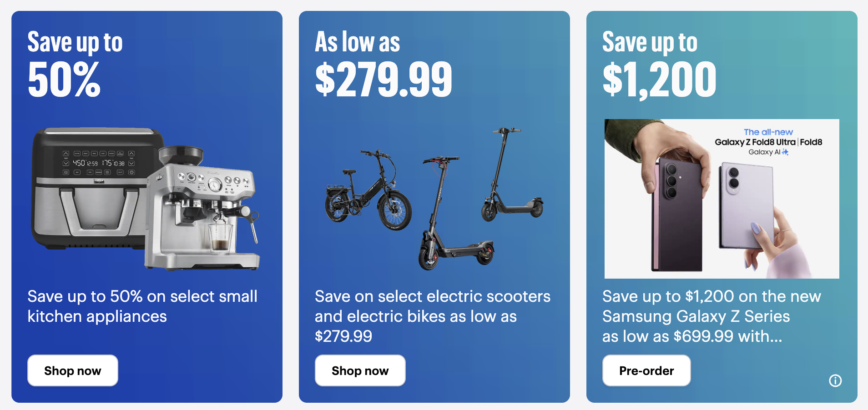
Task: Click the Pre-order button for Galaxy Z Series
Action: [x=646, y=370]
